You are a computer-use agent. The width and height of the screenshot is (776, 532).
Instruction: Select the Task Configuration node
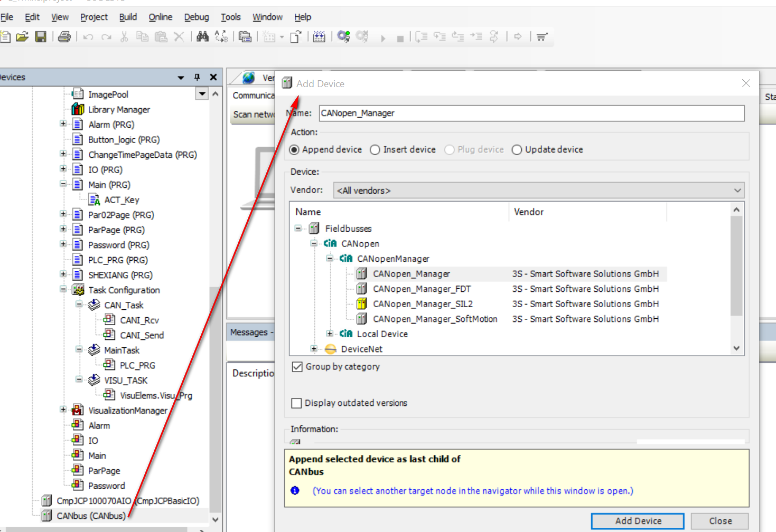124,290
